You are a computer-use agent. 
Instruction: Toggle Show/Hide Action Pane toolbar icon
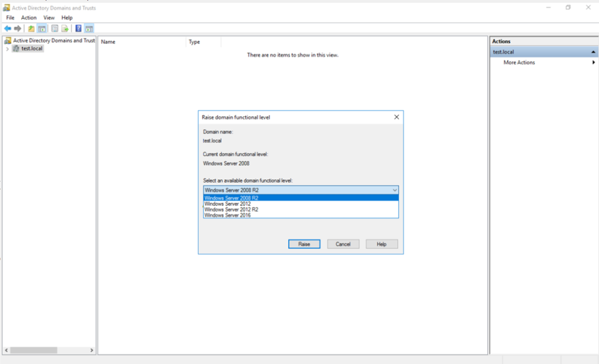tap(89, 29)
